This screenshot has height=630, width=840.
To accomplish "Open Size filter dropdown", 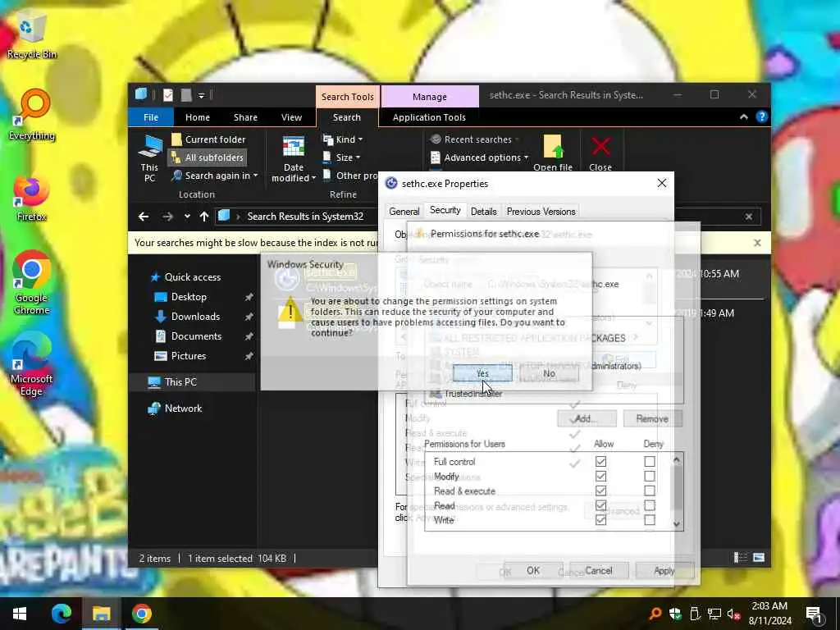I will [342, 157].
